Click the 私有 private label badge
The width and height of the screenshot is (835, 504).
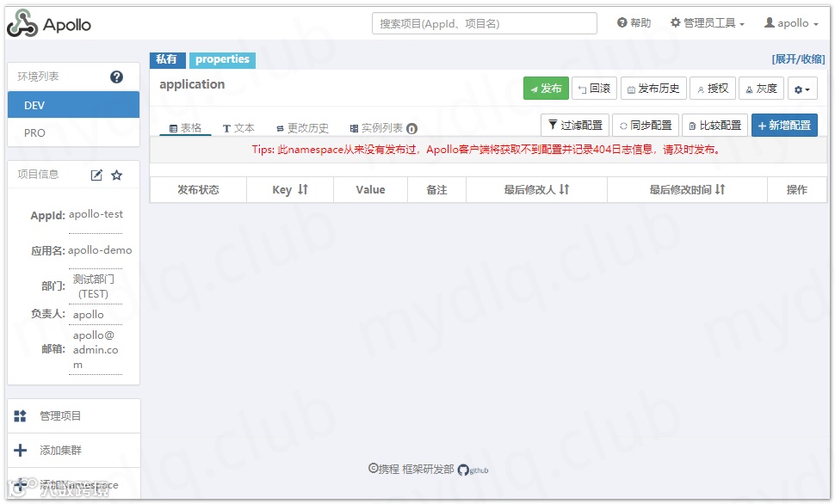pyautogui.click(x=167, y=59)
